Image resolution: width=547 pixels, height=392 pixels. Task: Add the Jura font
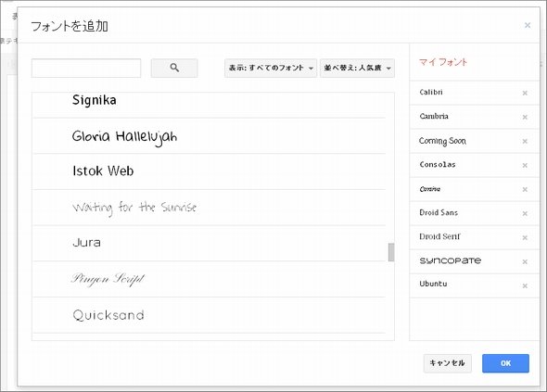(210, 244)
